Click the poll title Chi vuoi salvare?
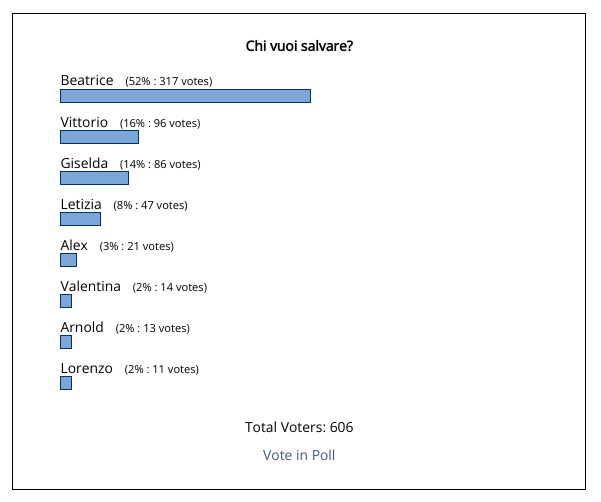Viewport: 601px width, 502px height. (x=299, y=46)
